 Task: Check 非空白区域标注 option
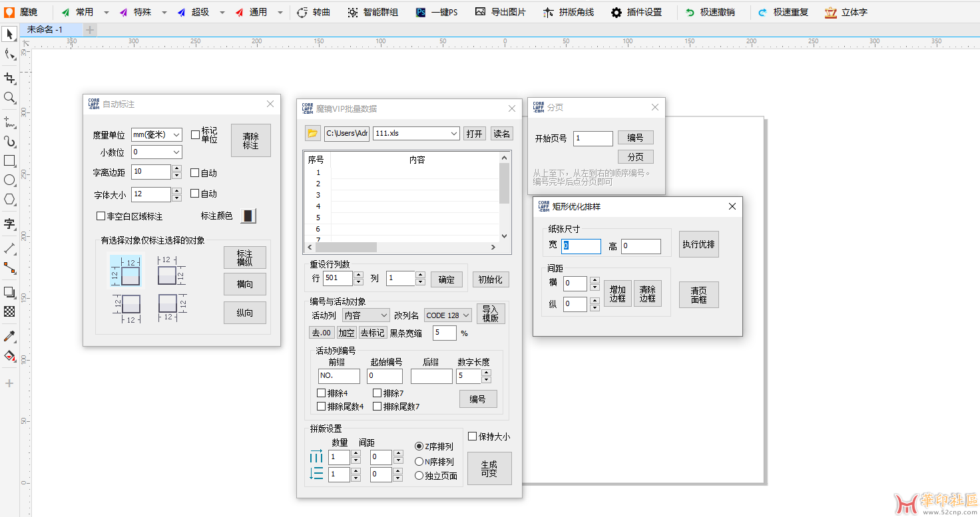point(101,216)
